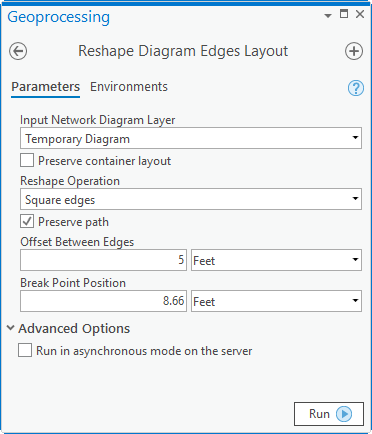Uncheck the Preserve path checkbox
Screen dimensions: 372x434
27,221
